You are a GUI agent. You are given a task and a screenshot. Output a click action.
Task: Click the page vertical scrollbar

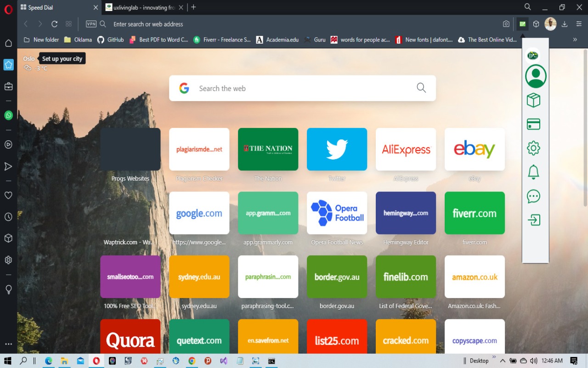click(x=585, y=129)
